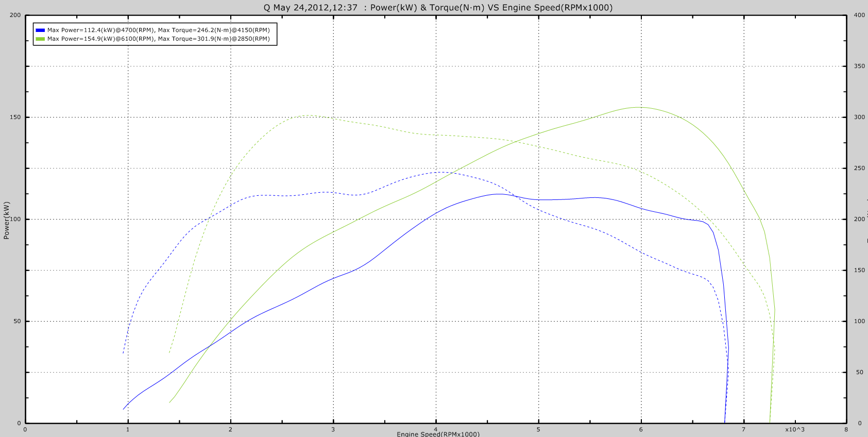Click the 7 tick on the x-axis
The width and height of the screenshot is (868, 437).
tap(743, 429)
